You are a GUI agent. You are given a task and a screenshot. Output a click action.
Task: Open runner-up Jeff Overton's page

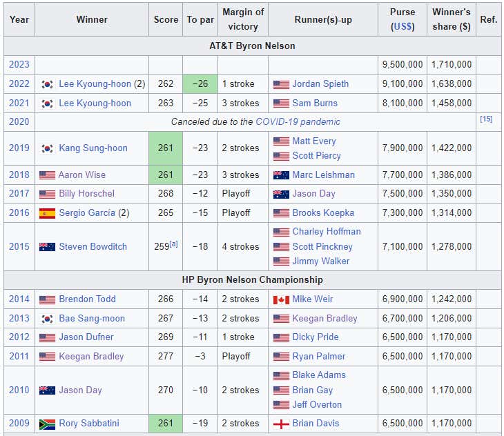[317, 405]
